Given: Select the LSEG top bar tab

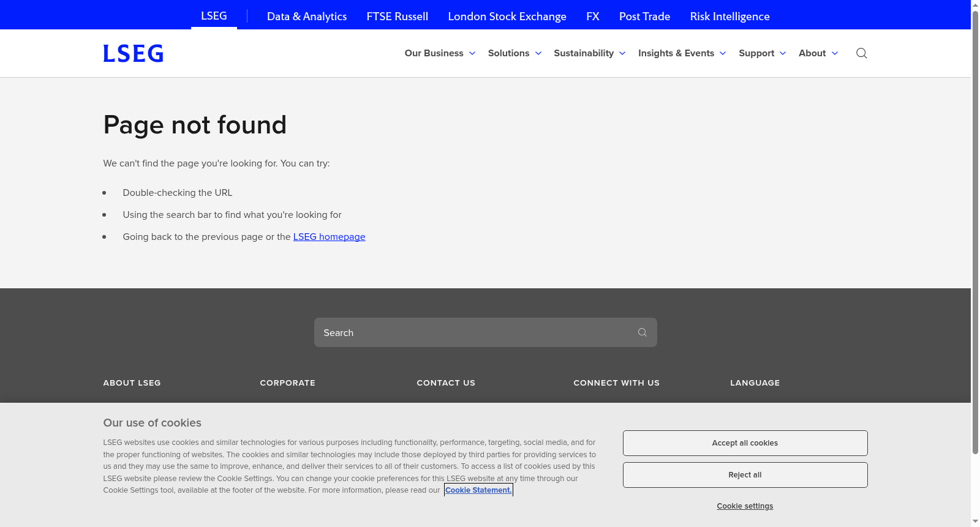Looking at the screenshot, I should 214,16.
